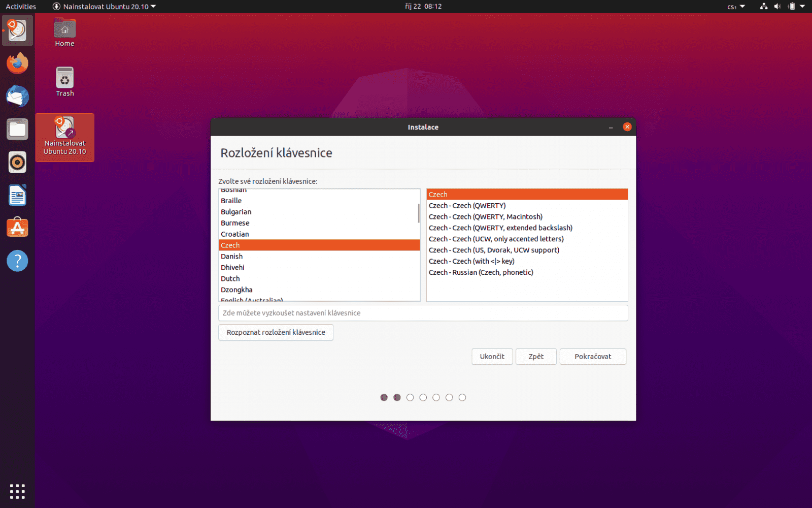
Task: Launch Ubuntu Software from the dock
Action: 17,228
